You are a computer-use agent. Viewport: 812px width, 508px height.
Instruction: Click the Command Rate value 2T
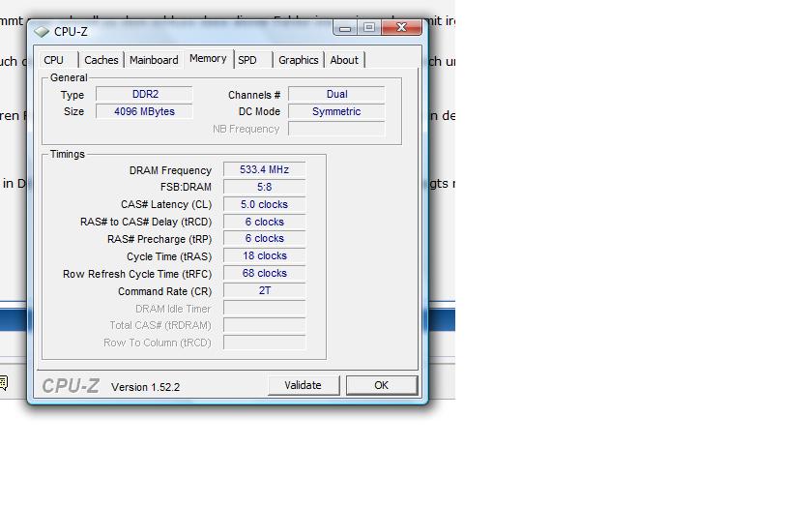tap(265, 290)
